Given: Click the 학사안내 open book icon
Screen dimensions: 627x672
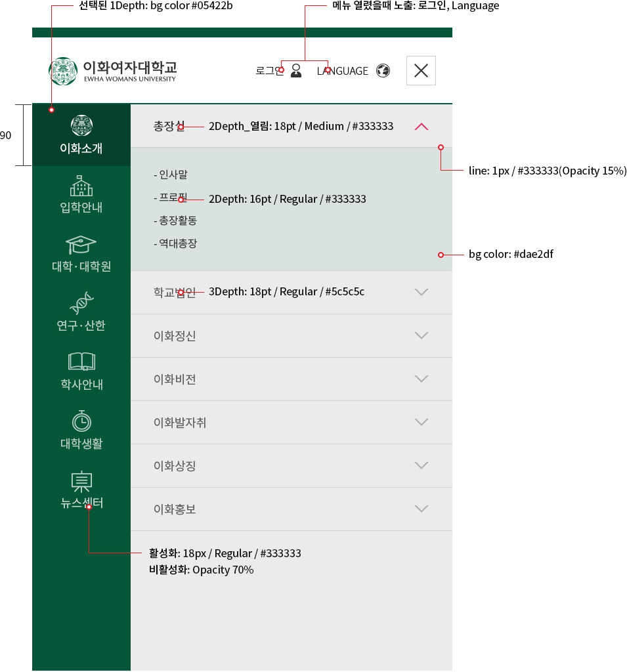Looking at the screenshot, I should pyautogui.click(x=81, y=362).
